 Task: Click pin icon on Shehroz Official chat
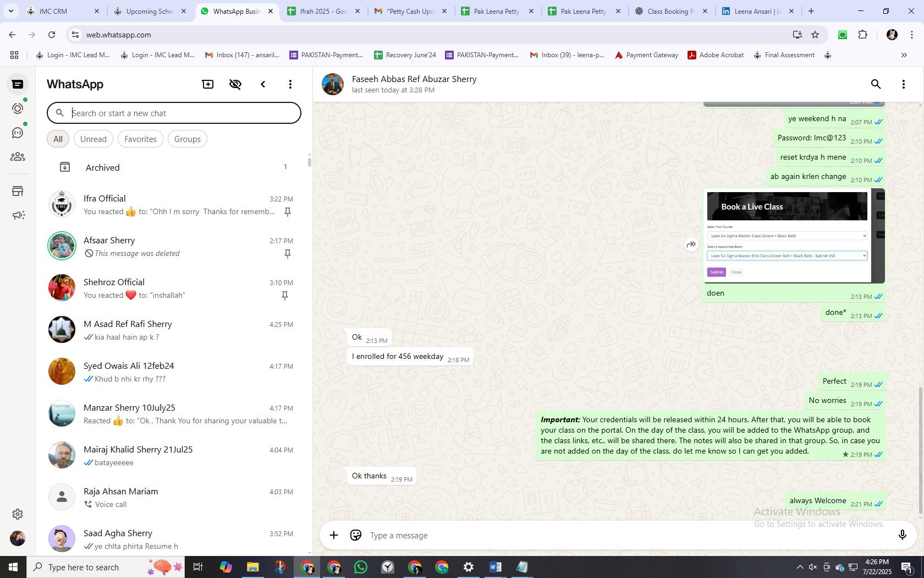(285, 296)
